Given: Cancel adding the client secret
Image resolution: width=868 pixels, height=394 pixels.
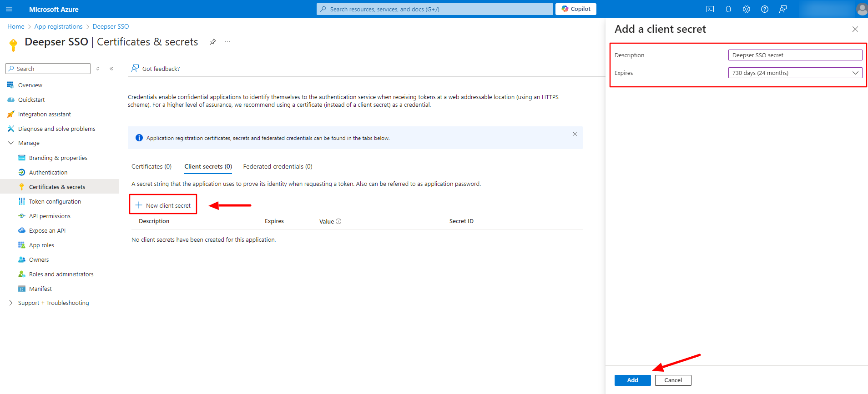Looking at the screenshot, I should [673, 380].
